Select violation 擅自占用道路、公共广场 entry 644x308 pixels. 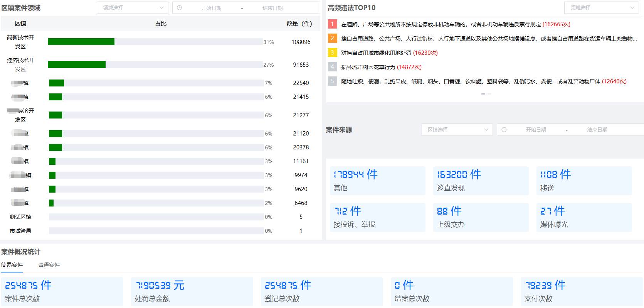(489, 39)
